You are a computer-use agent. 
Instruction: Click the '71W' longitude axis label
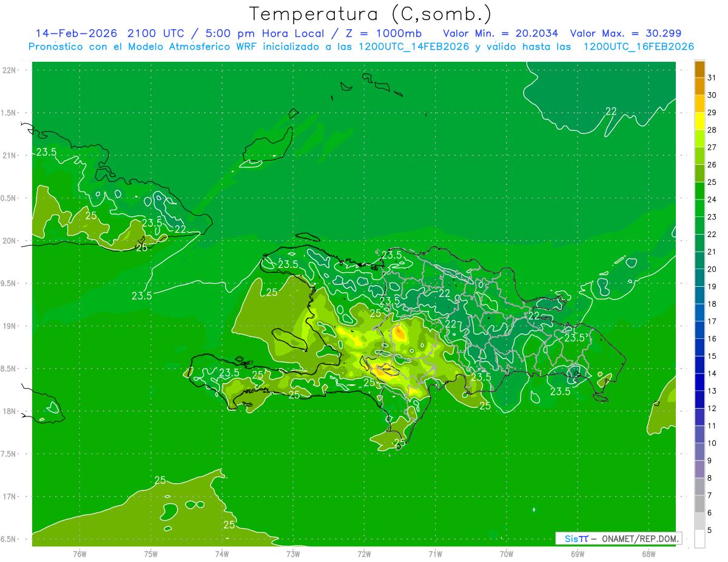point(435,554)
